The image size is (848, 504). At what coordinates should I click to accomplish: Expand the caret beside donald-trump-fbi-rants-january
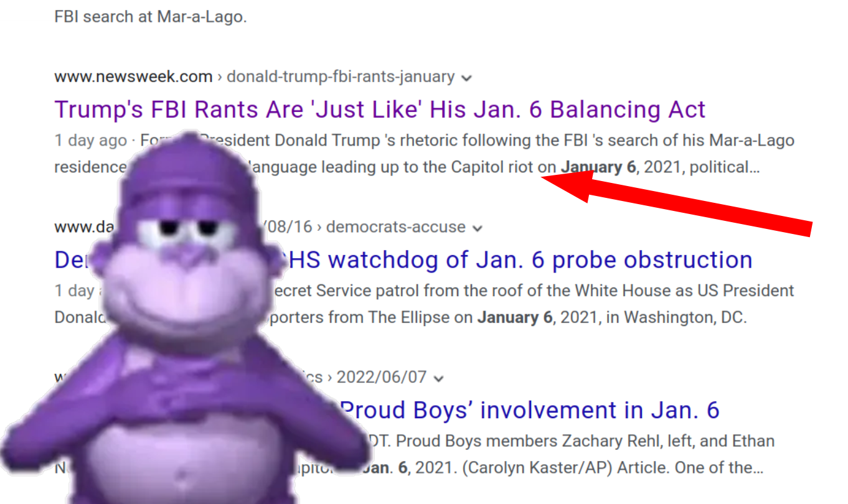(x=466, y=78)
